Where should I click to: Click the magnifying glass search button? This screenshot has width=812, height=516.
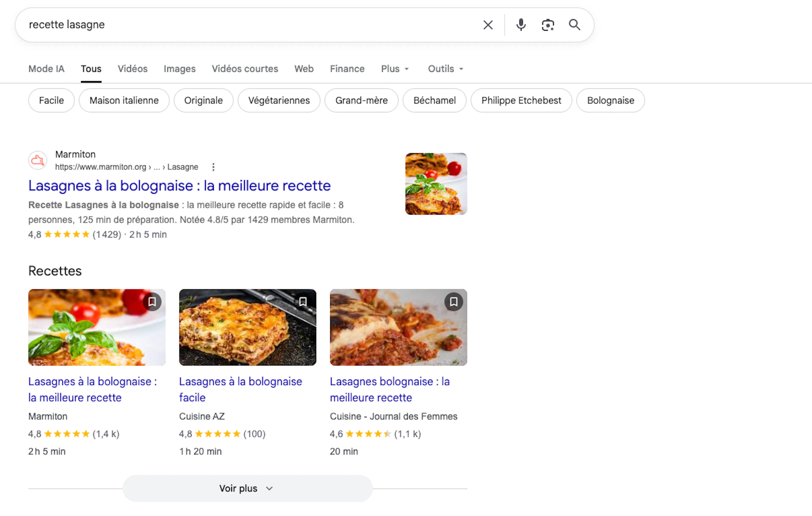tap(574, 25)
